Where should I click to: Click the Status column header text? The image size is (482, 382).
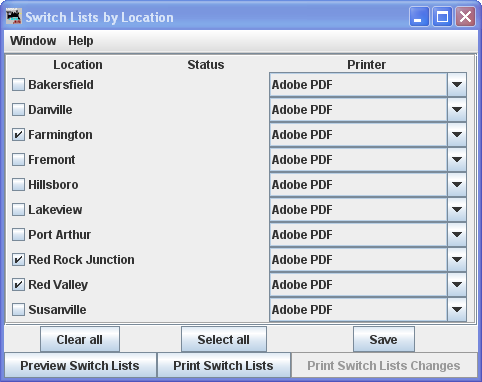(206, 65)
